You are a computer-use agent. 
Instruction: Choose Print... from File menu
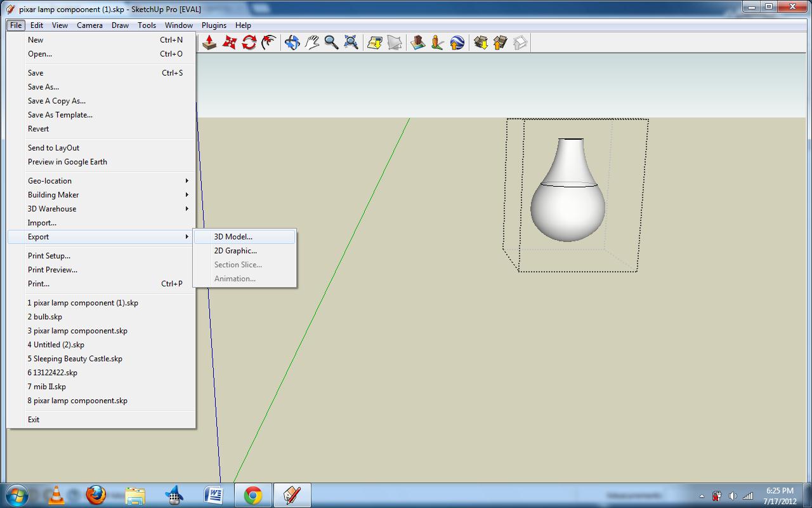point(101,284)
